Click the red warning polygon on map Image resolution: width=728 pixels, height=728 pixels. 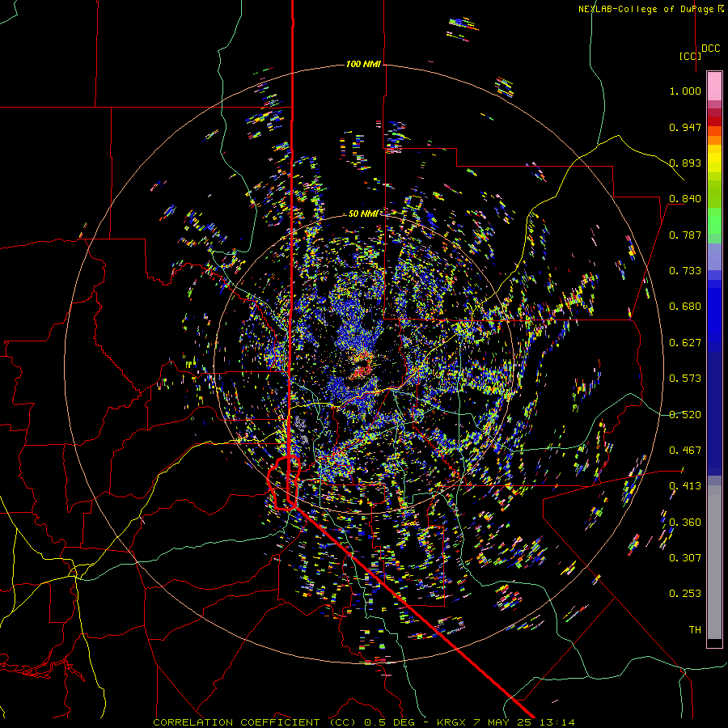(283, 483)
